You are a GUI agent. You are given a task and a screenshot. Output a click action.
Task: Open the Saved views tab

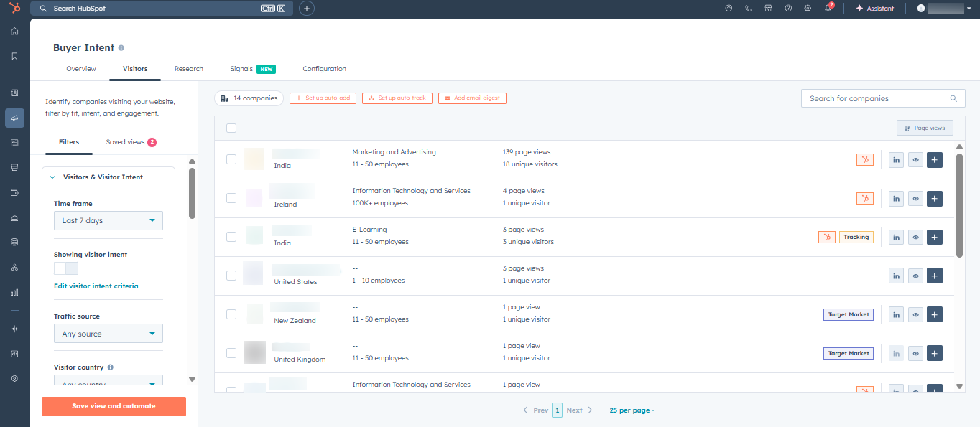pyautogui.click(x=125, y=141)
